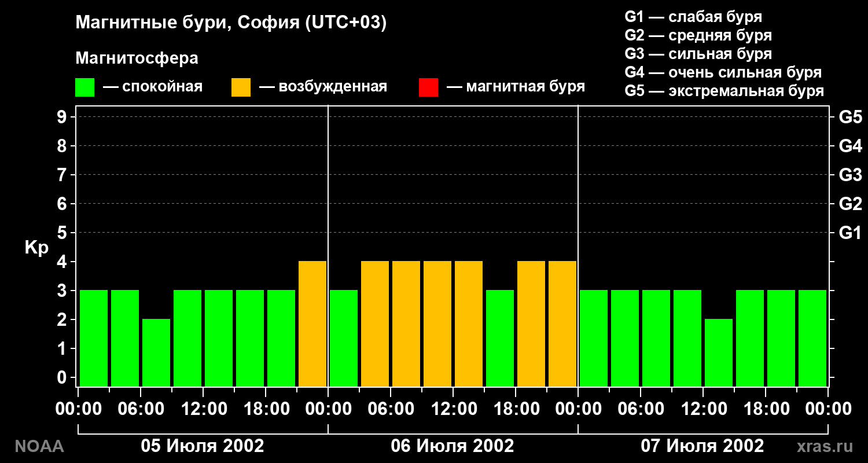Click the '06 Июля 2002' date label
This screenshot has width=868, height=463.
[x=453, y=446]
